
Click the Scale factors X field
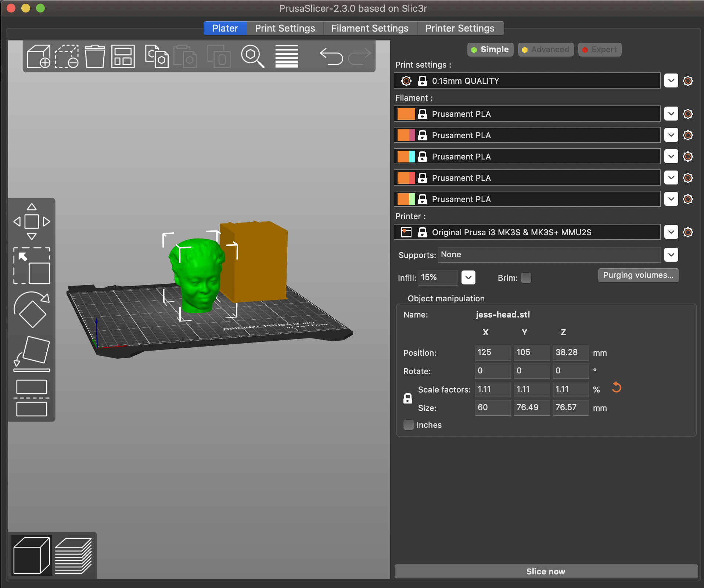coord(492,389)
